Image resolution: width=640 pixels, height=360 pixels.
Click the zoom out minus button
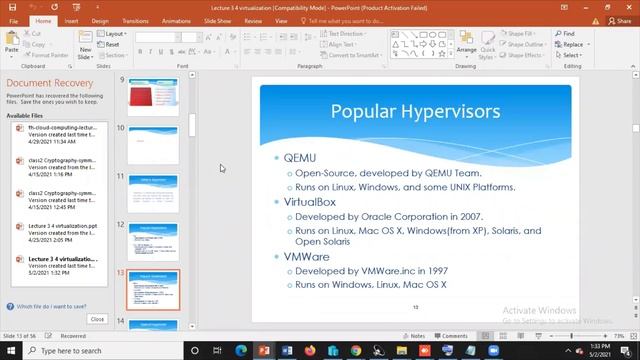551,336
